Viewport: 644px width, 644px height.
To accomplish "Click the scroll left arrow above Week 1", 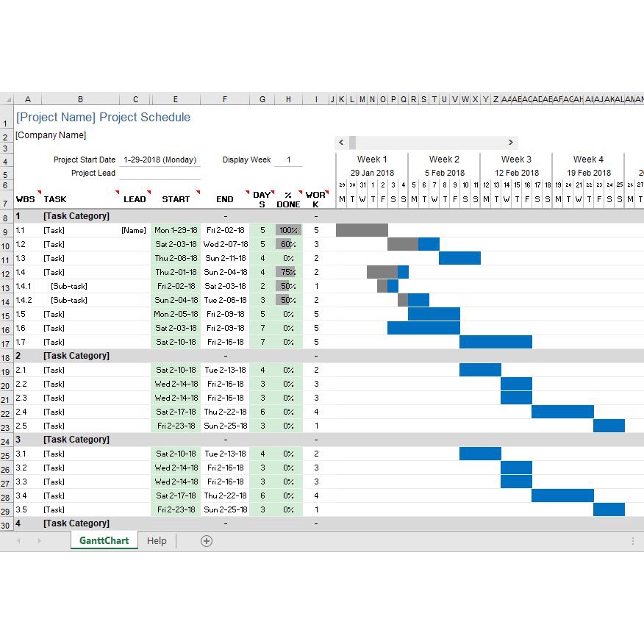I will 341,142.
